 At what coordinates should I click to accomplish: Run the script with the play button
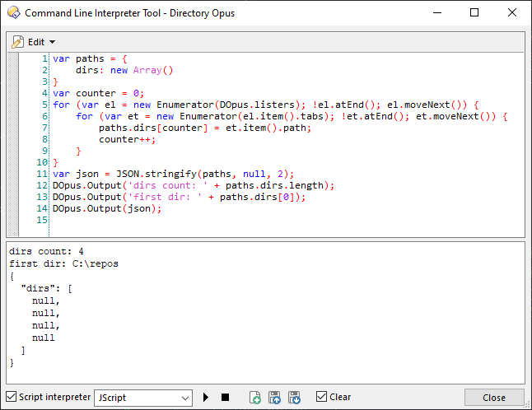[206, 398]
